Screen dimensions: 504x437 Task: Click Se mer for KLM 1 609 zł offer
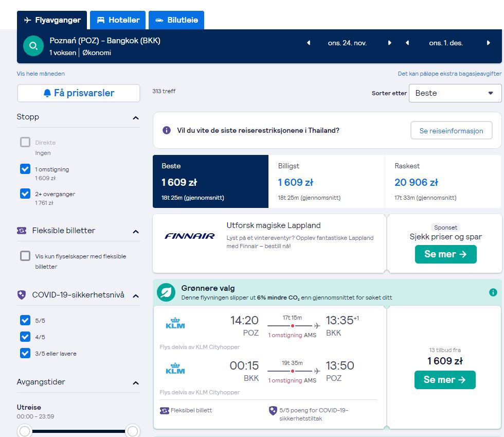[x=445, y=380]
